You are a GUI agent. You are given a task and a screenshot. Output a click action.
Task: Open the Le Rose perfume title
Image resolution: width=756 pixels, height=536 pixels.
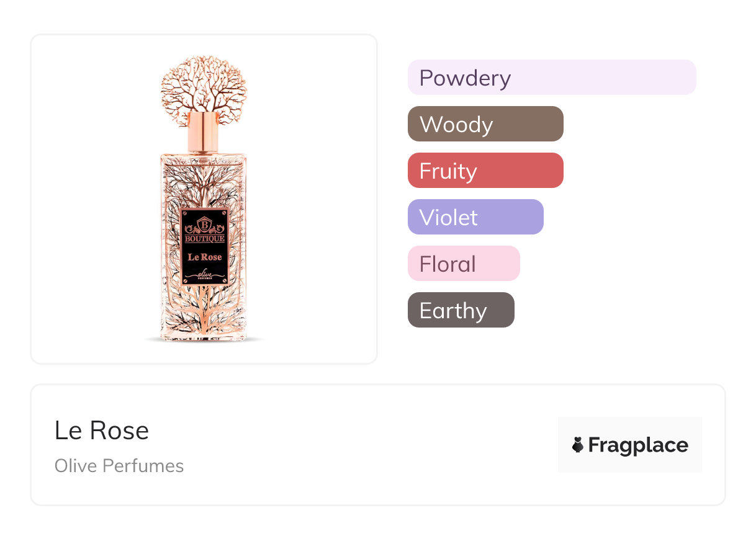[101, 431]
